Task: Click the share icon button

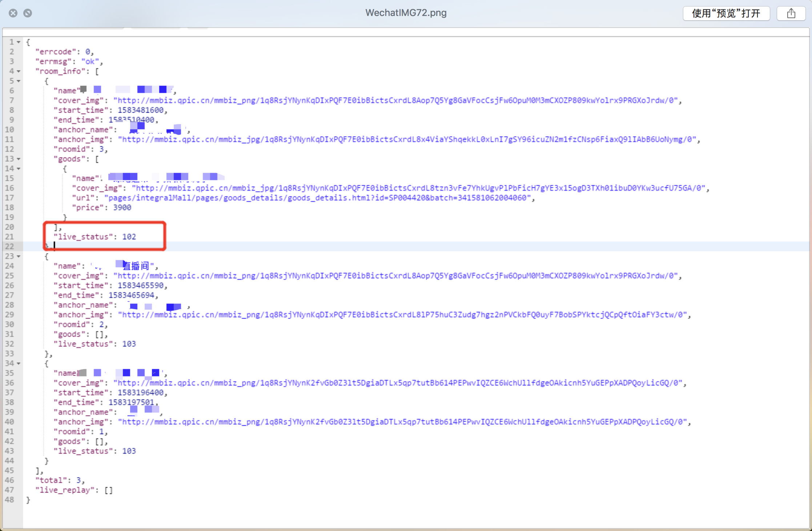Action: [791, 13]
